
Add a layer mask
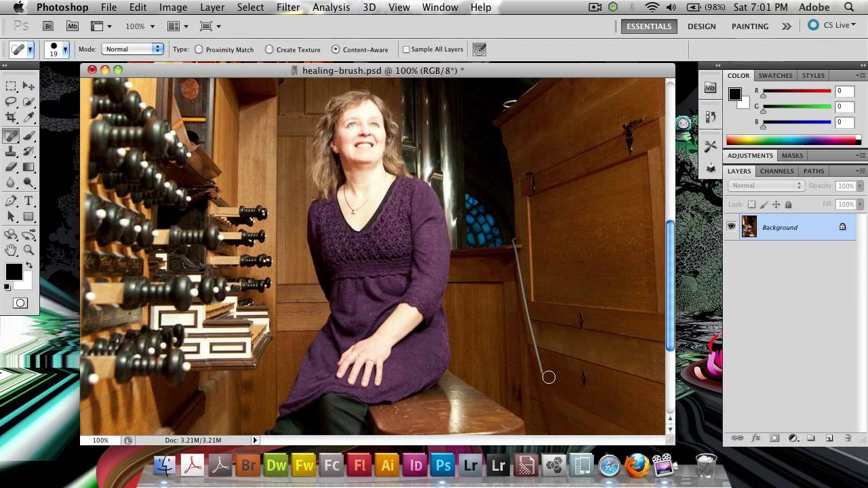click(x=774, y=439)
